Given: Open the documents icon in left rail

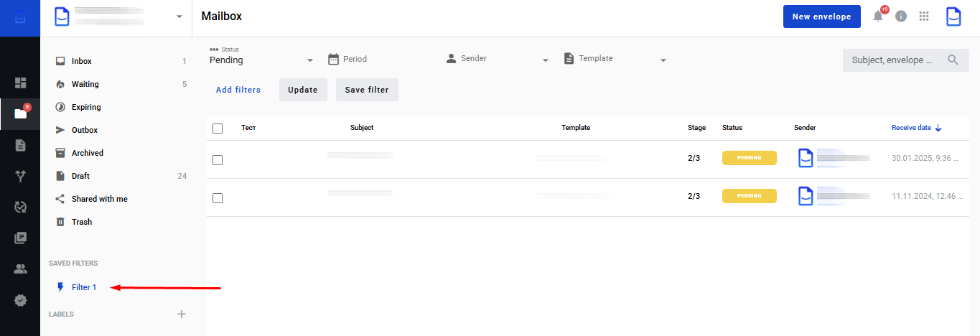Looking at the screenshot, I should 20,145.
